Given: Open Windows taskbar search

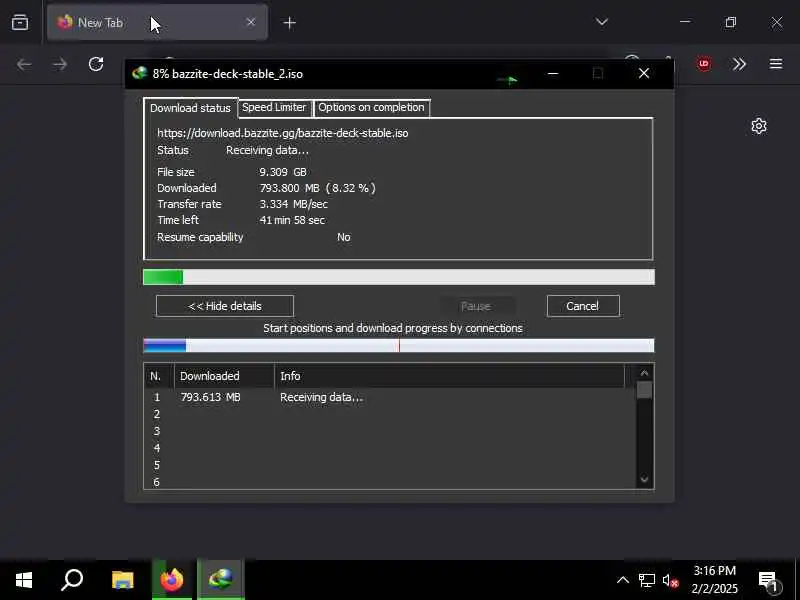Looking at the screenshot, I should [72, 580].
